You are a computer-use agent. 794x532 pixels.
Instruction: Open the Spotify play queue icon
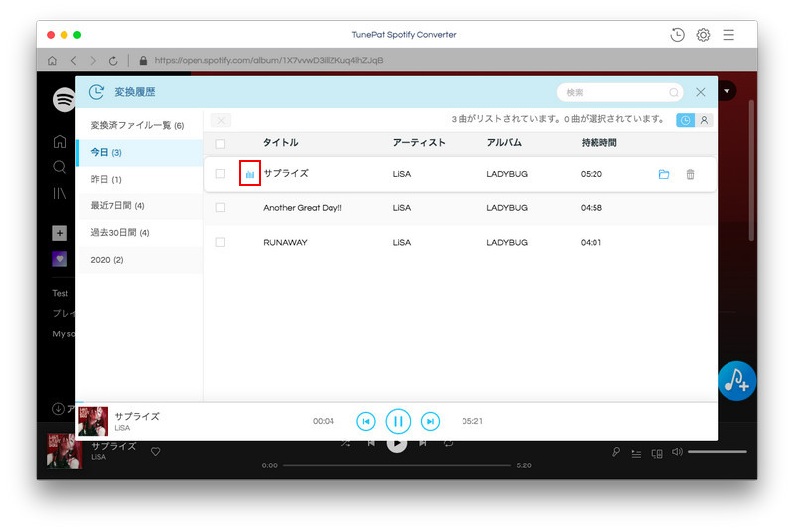click(x=636, y=453)
